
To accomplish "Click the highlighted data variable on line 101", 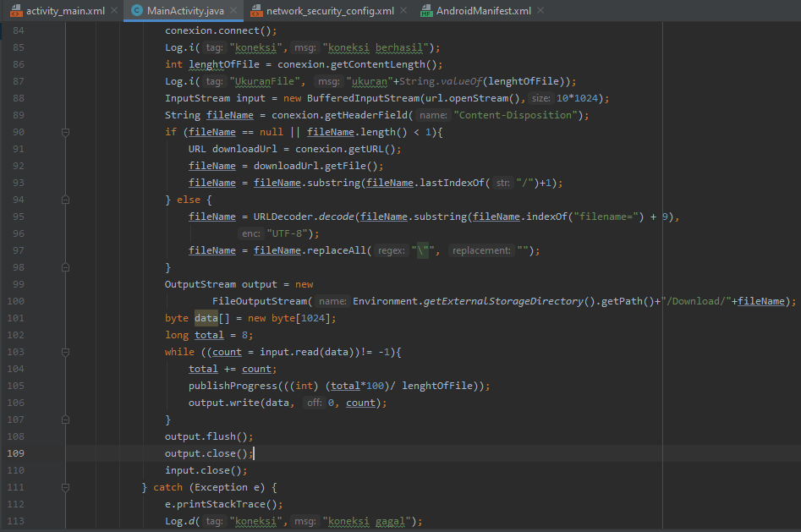I will pyautogui.click(x=206, y=318).
